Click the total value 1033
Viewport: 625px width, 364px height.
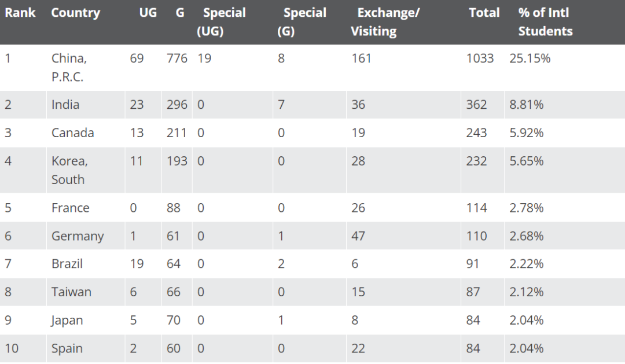480,58
